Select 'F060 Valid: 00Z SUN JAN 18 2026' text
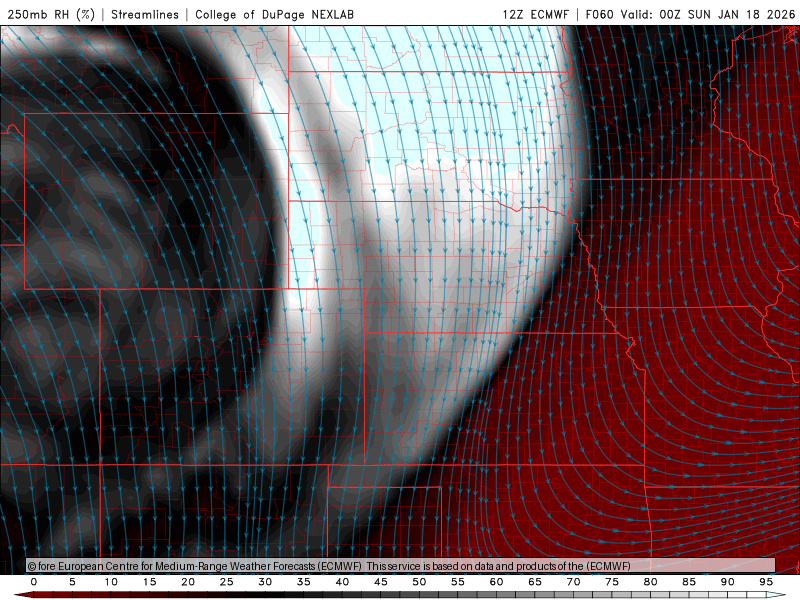 point(690,14)
